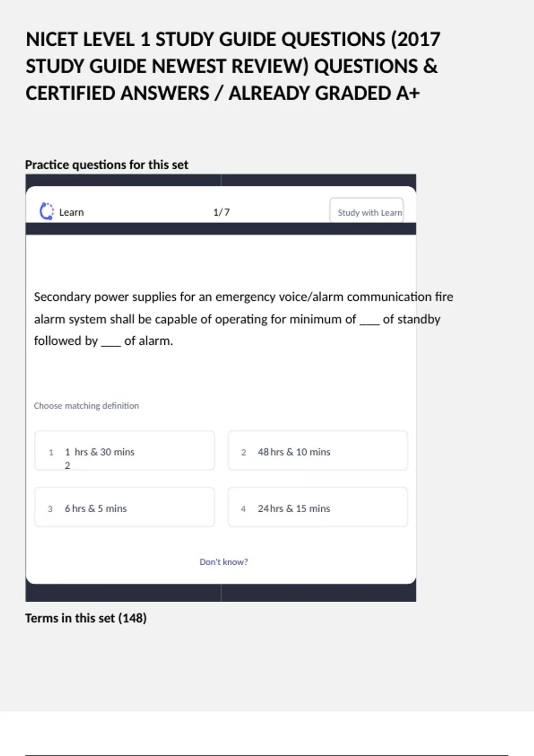
Task: Click the Practice questions for this set heading
Action: click(x=106, y=165)
